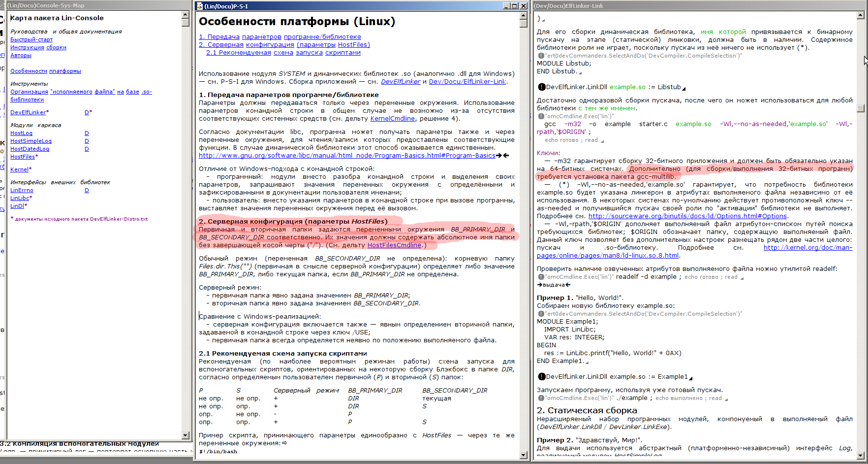Run commander before DevElfLinker.LinkDll example.so := Example1

tap(541, 377)
